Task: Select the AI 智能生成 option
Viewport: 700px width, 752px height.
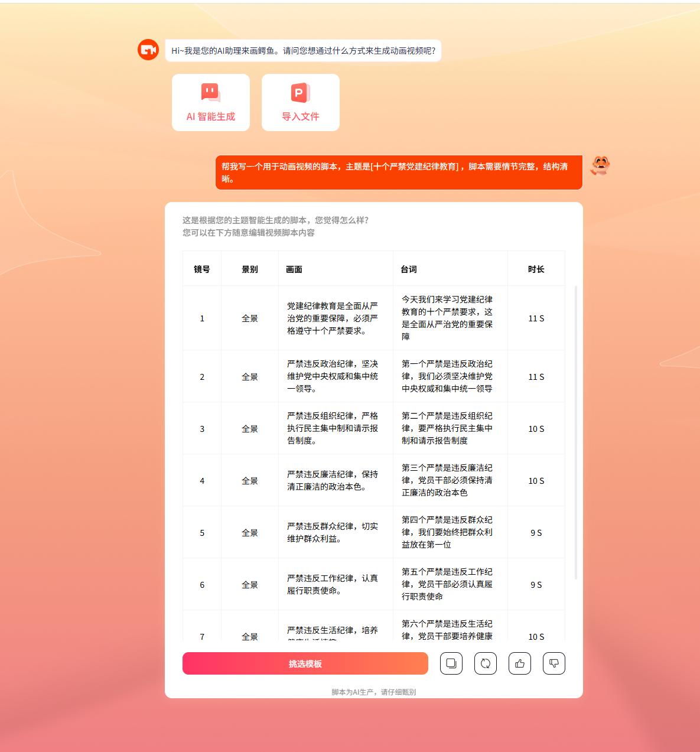Action: (x=210, y=102)
